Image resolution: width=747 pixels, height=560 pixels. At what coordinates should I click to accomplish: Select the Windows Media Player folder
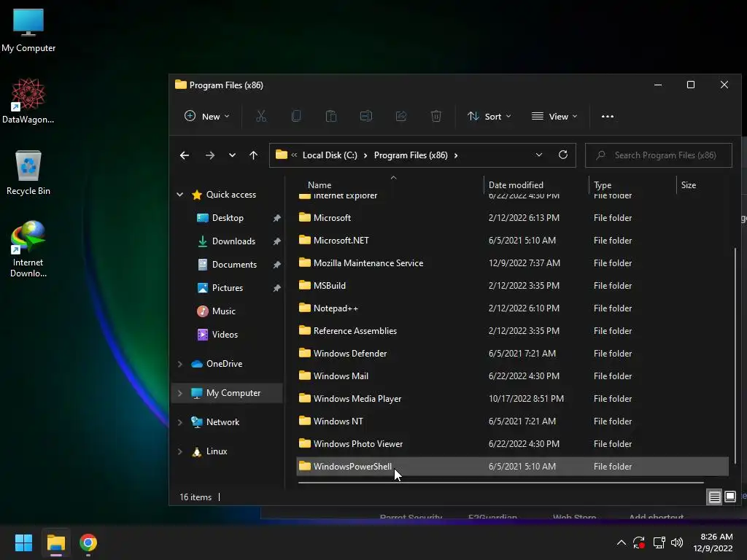click(512, 399)
